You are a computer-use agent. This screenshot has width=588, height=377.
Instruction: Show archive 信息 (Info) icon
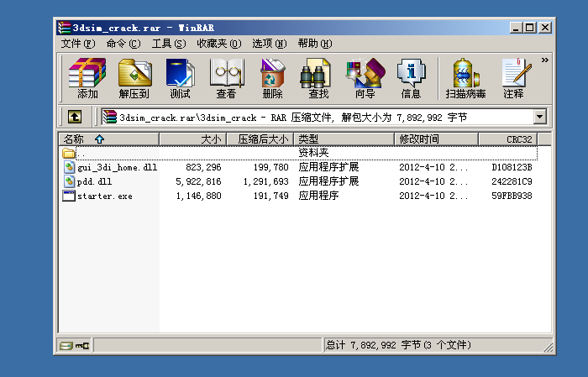(411, 78)
